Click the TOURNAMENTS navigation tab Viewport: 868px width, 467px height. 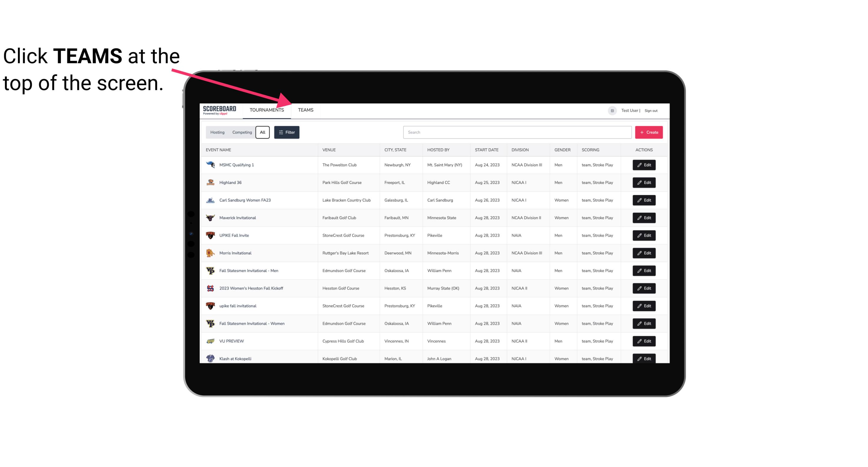tap(267, 110)
